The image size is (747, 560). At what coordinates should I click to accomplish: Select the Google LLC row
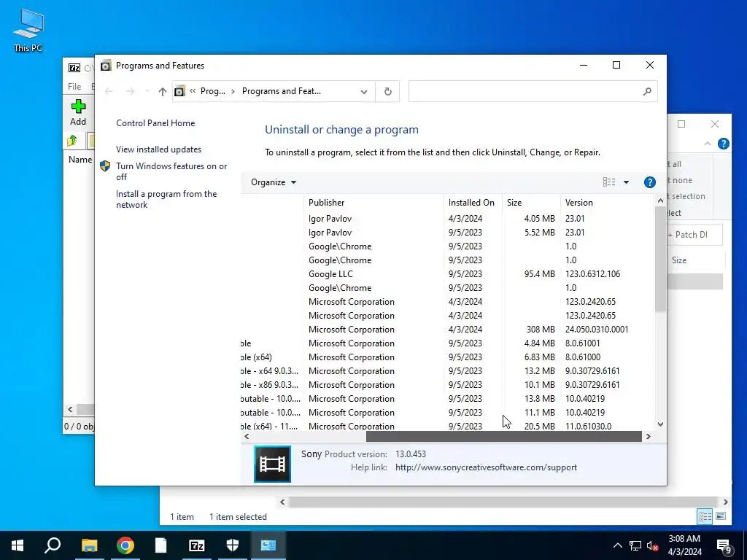pyautogui.click(x=448, y=274)
